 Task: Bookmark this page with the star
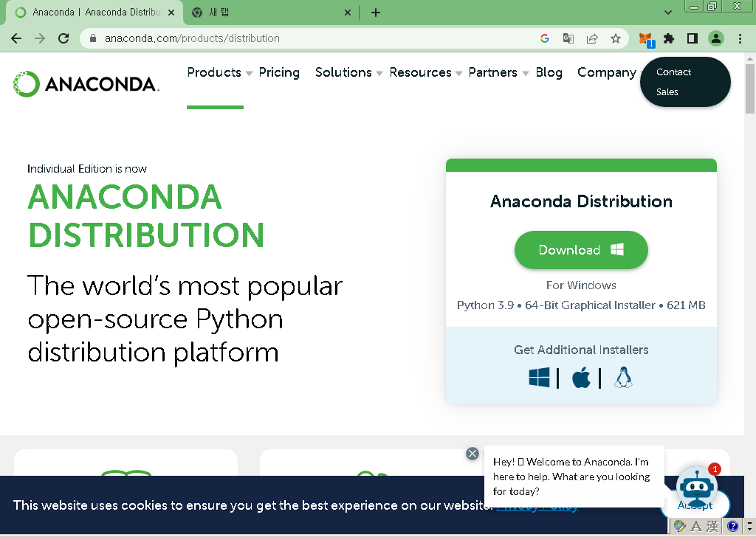point(616,38)
